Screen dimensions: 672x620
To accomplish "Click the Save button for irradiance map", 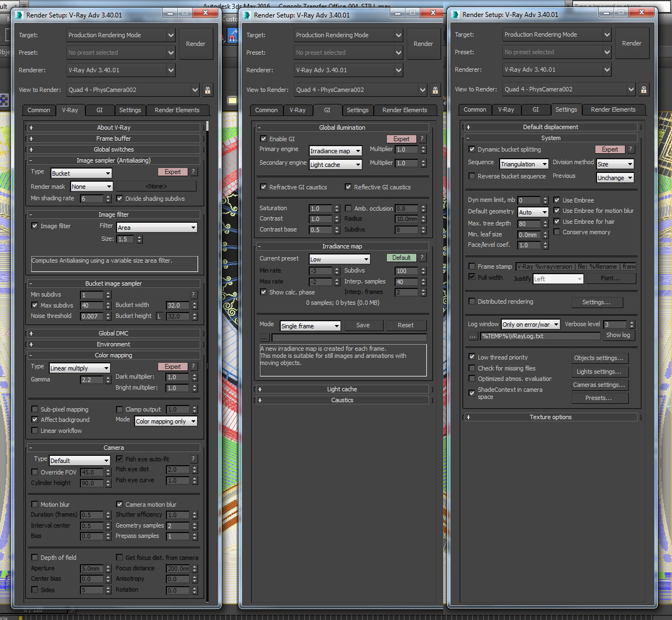I will (x=363, y=325).
